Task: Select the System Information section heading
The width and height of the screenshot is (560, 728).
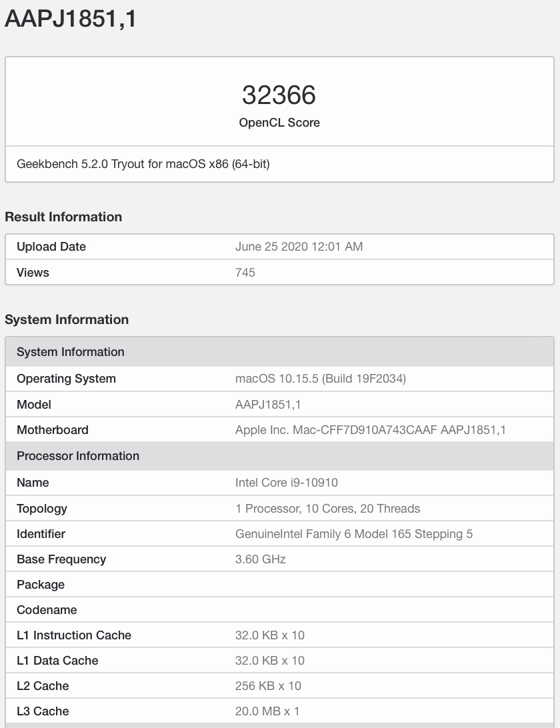Action: 67,319
